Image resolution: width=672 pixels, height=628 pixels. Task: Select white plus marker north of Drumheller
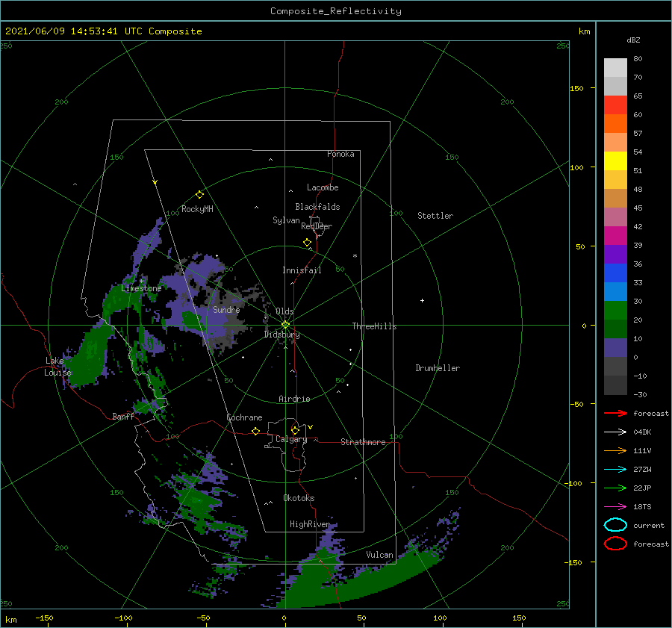422,300
